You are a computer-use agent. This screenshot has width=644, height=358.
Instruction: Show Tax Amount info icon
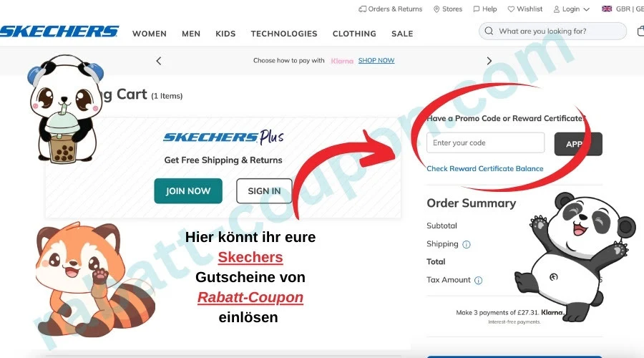pyautogui.click(x=478, y=281)
